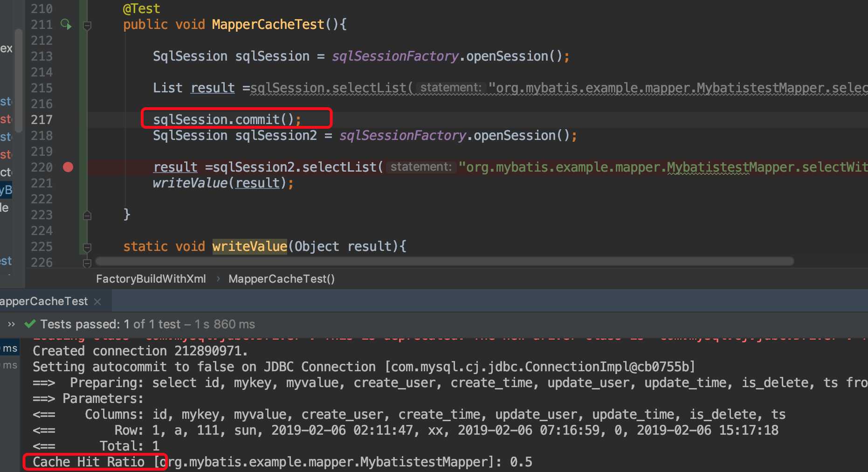Click the writeValue method name on line 225

click(250, 246)
